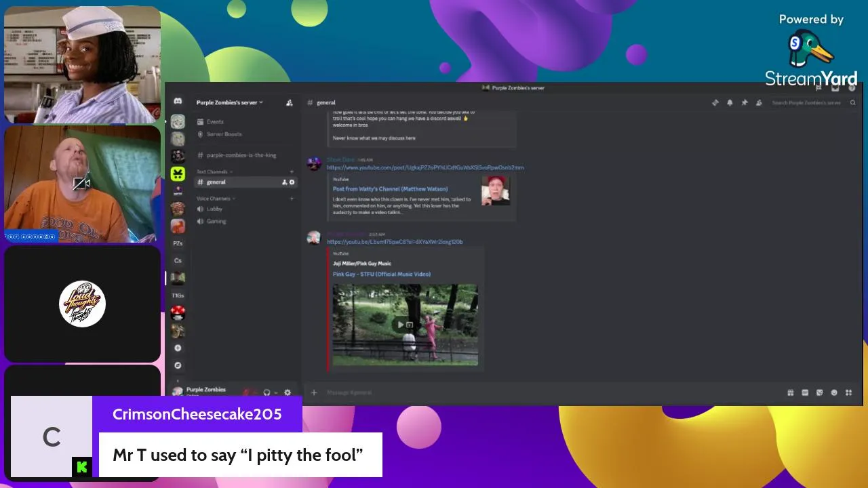Open Pink Guy video in popout player
The height and width of the screenshot is (488, 868).
pos(410,325)
